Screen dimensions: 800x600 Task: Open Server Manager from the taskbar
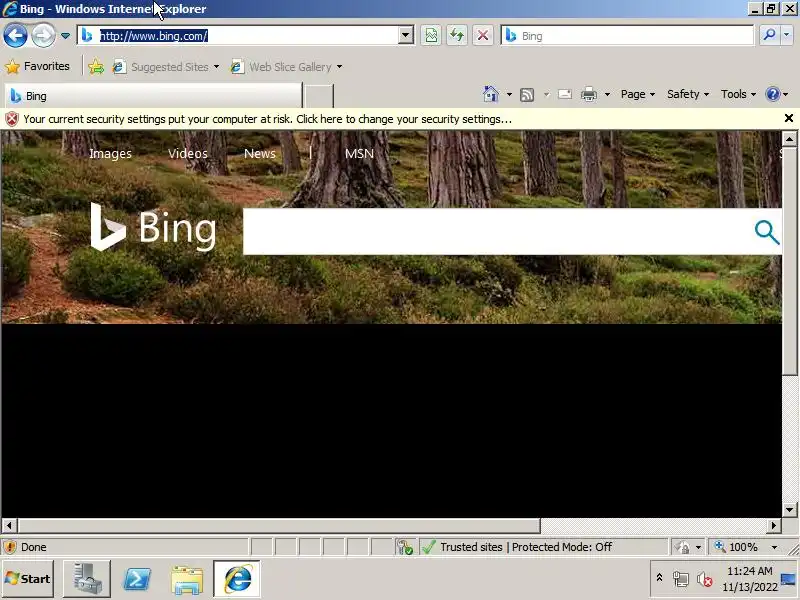coord(86,579)
